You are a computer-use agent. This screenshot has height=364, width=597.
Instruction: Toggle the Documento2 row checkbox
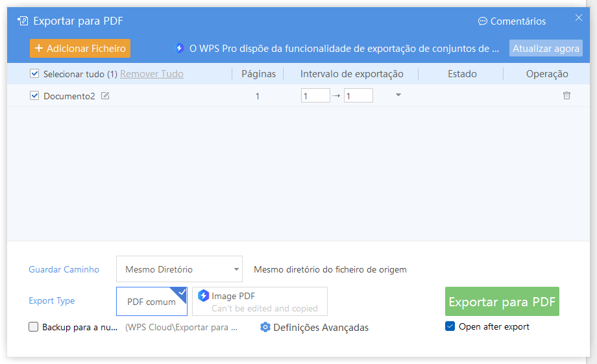(34, 95)
